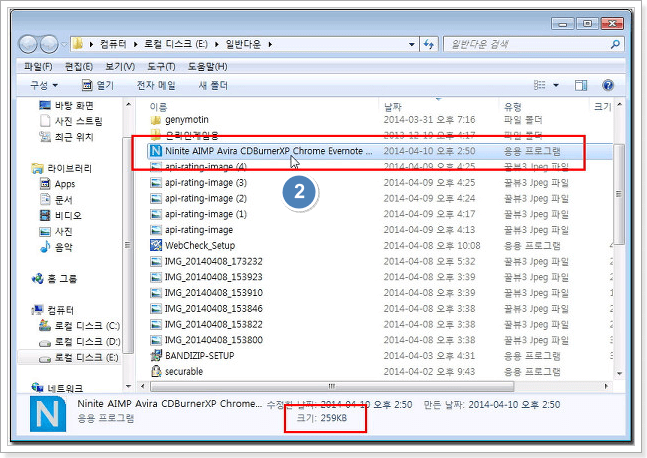
Task: Sort by the 유형 column header
Action: tap(512, 107)
